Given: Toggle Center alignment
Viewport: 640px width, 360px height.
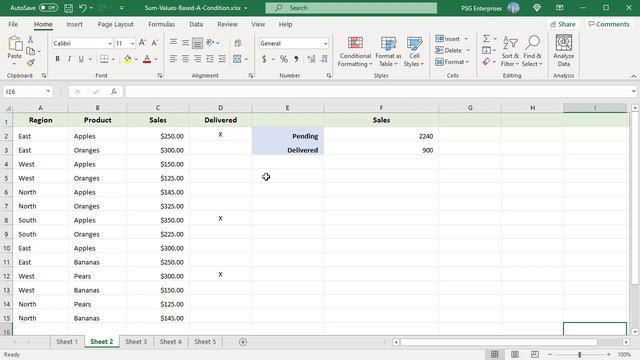Looking at the screenshot, I should [x=185, y=59].
